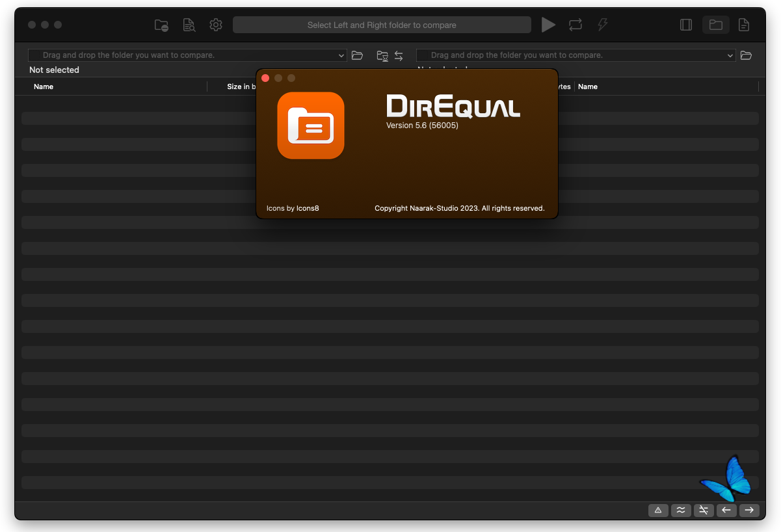This screenshot has height=532, width=781.
Task: Click the left Size in bytes column header
Action: 241,86
